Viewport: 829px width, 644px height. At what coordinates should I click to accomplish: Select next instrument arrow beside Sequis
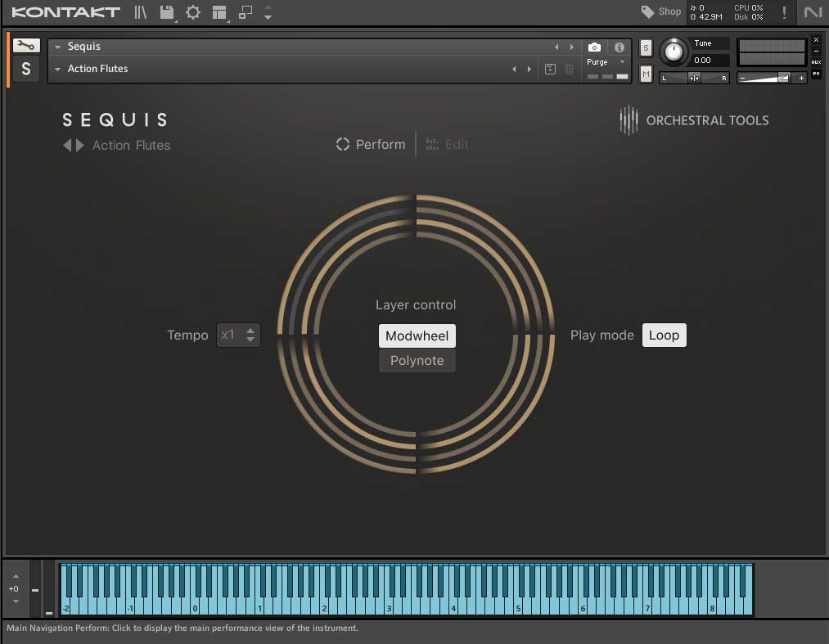pos(571,47)
